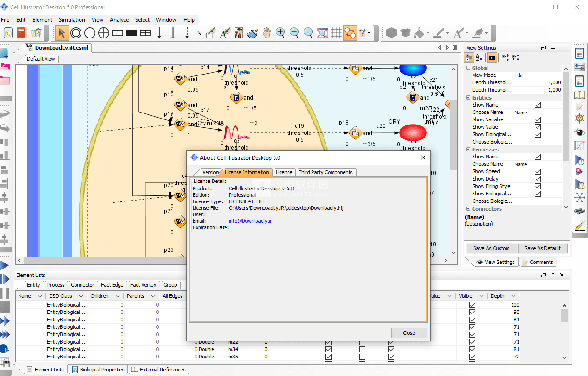588x376 pixels.
Task: Click the paintbrush tool icon
Action: (252, 33)
